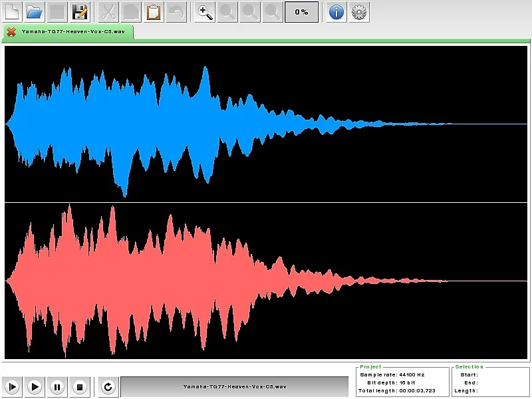Stop the audio playback
Image resolution: width=532 pixels, height=399 pixels.
79,386
